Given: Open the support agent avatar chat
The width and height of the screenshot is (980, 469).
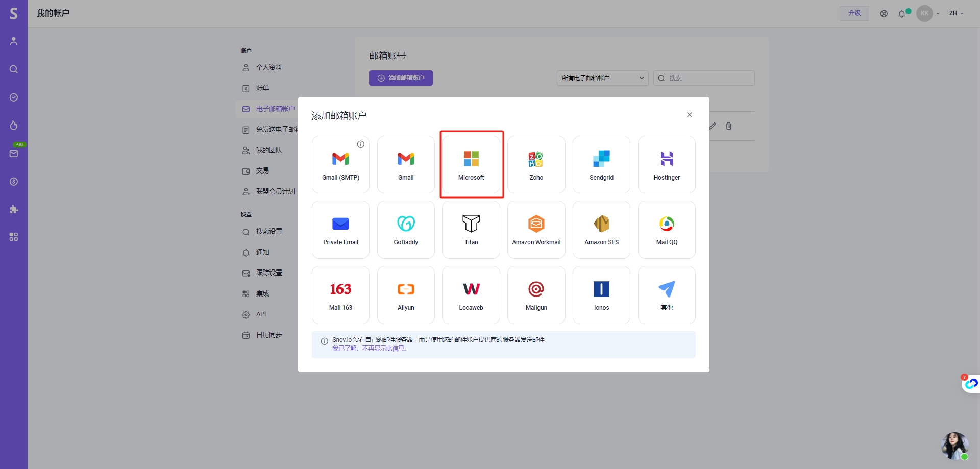Looking at the screenshot, I should pos(955,446).
